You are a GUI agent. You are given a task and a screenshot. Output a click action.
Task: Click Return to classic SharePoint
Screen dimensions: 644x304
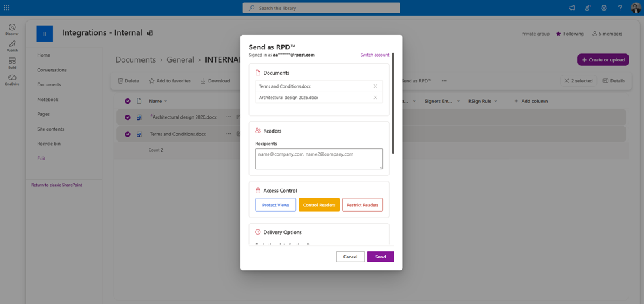pyautogui.click(x=57, y=185)
